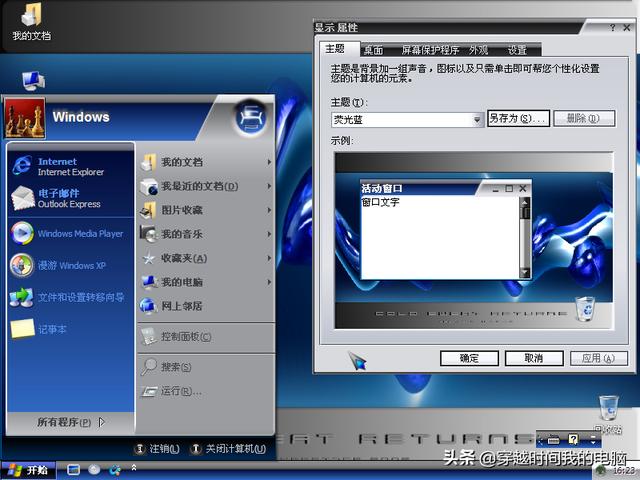Click help question mark in Display Properties title
Image resolution: width=640 pixels, height=480 pixels.
(x=612, y=27)
